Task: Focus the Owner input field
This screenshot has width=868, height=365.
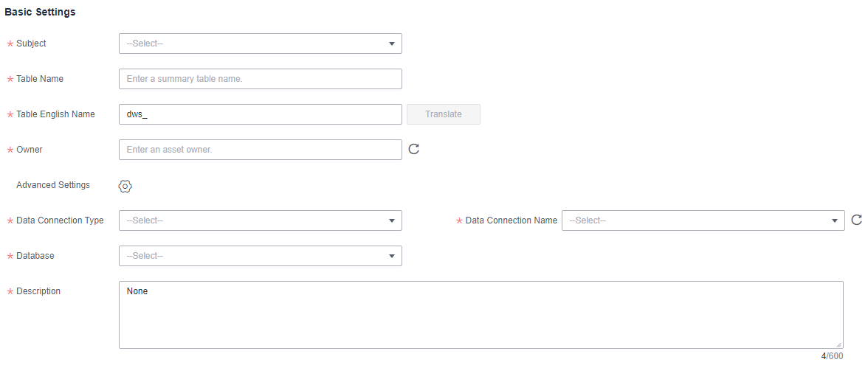Action: pos(260,150)
